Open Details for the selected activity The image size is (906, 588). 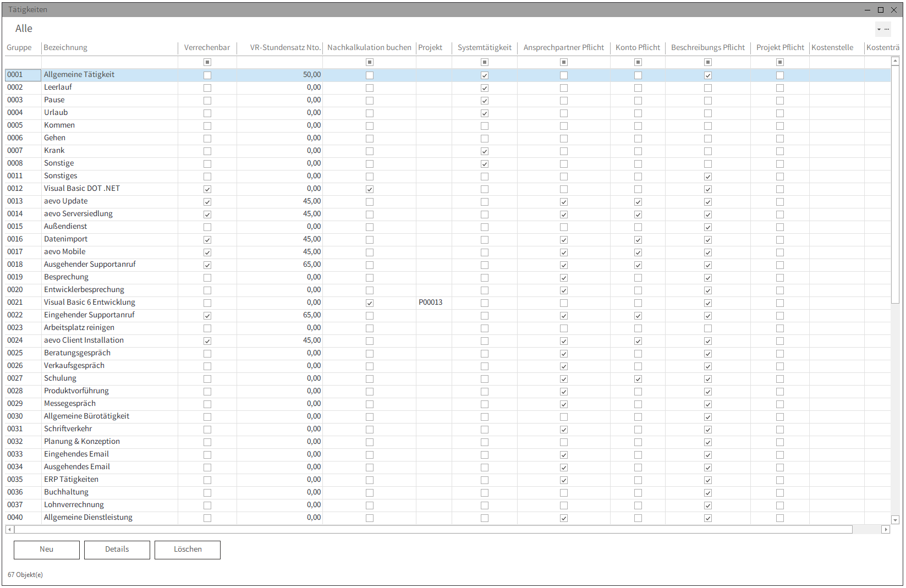pyautogui.click(x=117, y=549)
